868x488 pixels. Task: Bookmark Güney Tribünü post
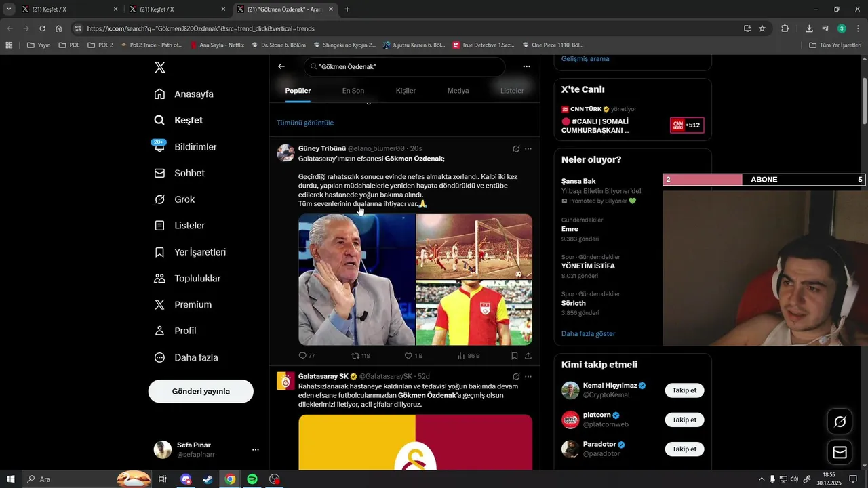click(x=515, y=356)
